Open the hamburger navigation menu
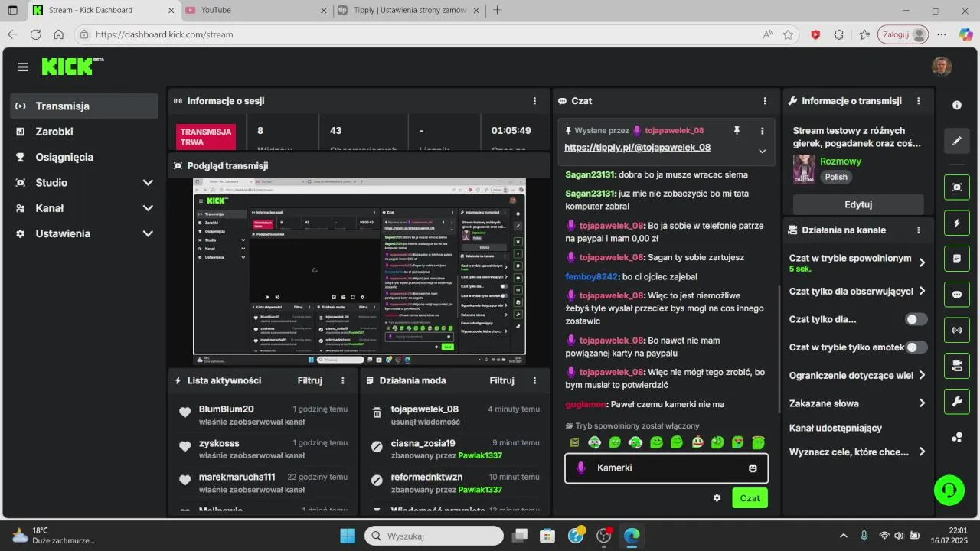Image resolution: width=980 pixels, height=551 pixels. pos(23,67)
